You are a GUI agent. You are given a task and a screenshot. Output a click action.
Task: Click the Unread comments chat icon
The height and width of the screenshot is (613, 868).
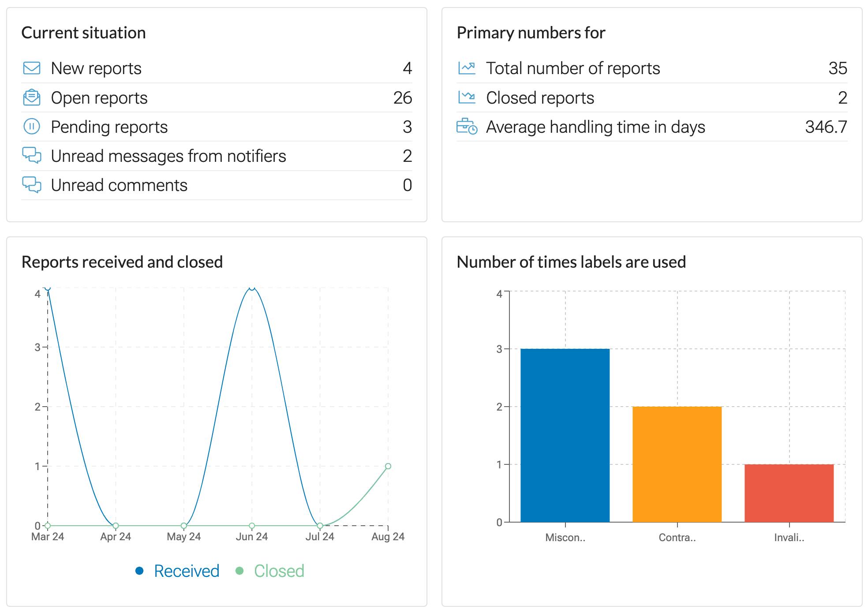(32, 185)
